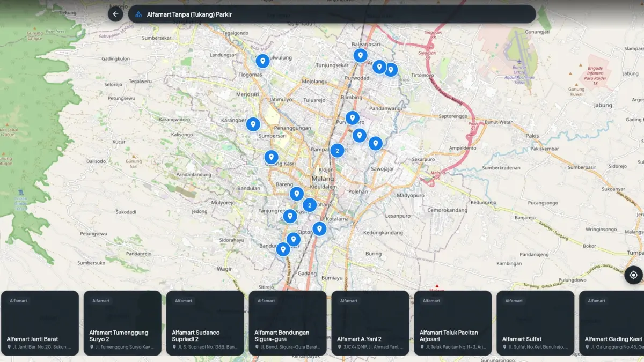Click Alfamart tag on Tumenggung Suryo 2 card
Viewport: 644px width, 362px height.
(x=101, y=301)
